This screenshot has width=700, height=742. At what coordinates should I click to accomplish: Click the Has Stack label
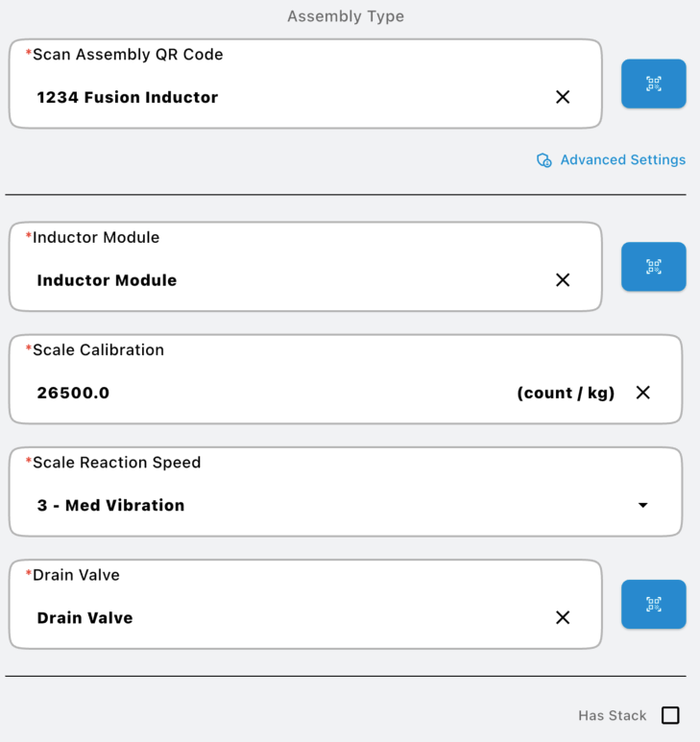(612, 715)
